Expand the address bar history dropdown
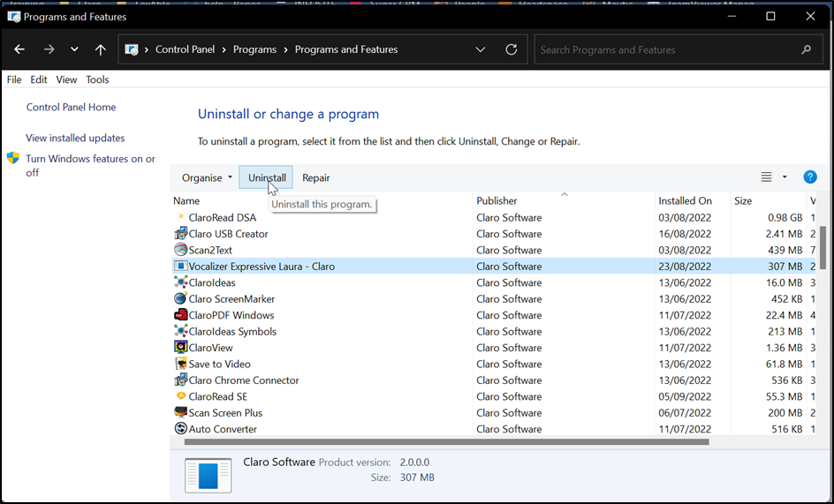 481,49
